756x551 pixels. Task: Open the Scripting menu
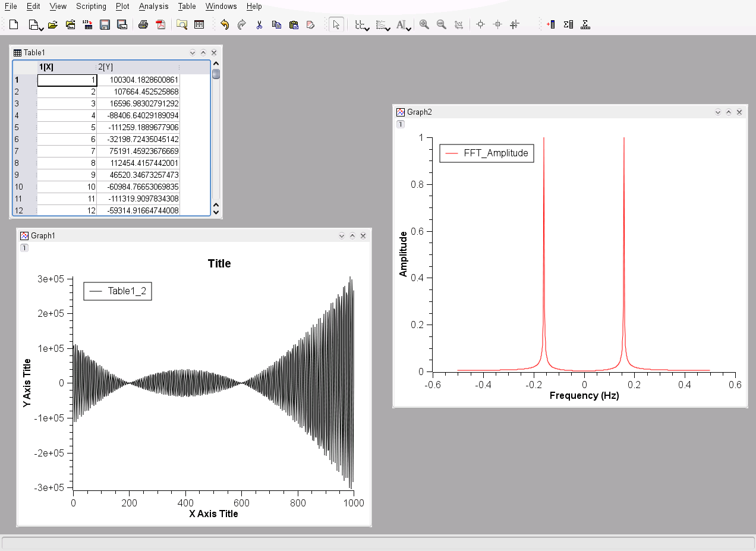pos(91,7)
